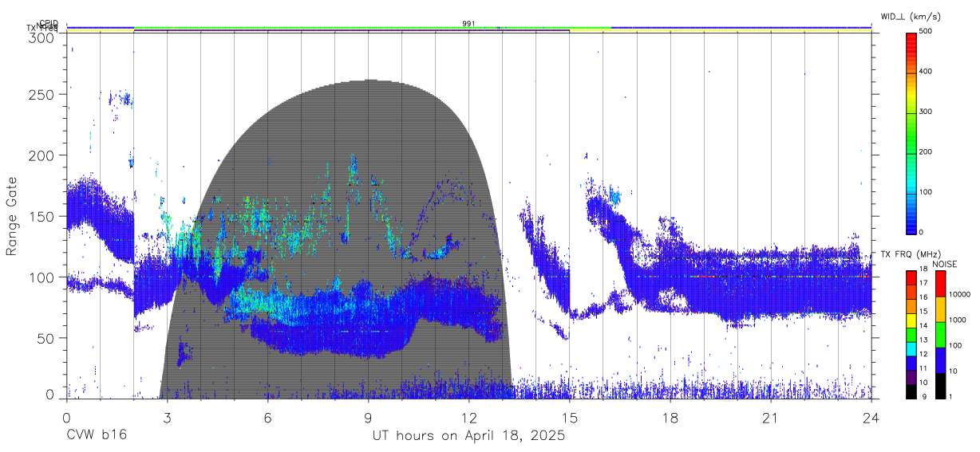
Task: Select the green 13–14 MHz TX FRQ swatch
Action: tap(911, 335)
